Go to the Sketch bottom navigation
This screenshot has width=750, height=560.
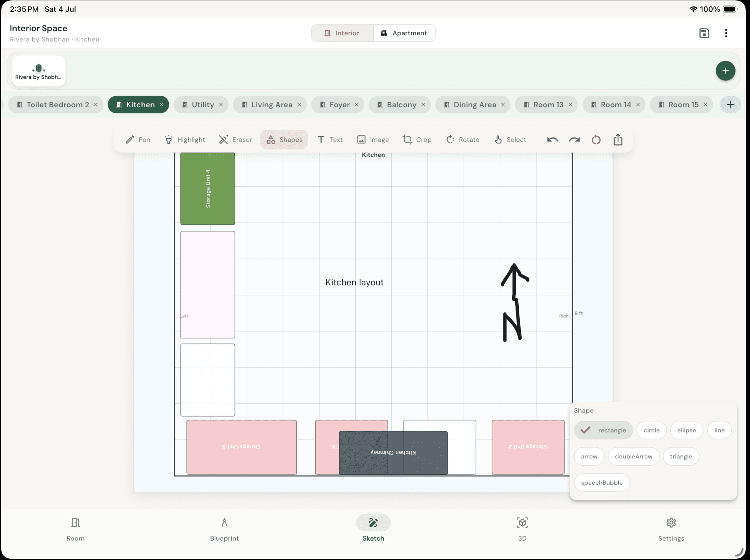coord(373,529)
